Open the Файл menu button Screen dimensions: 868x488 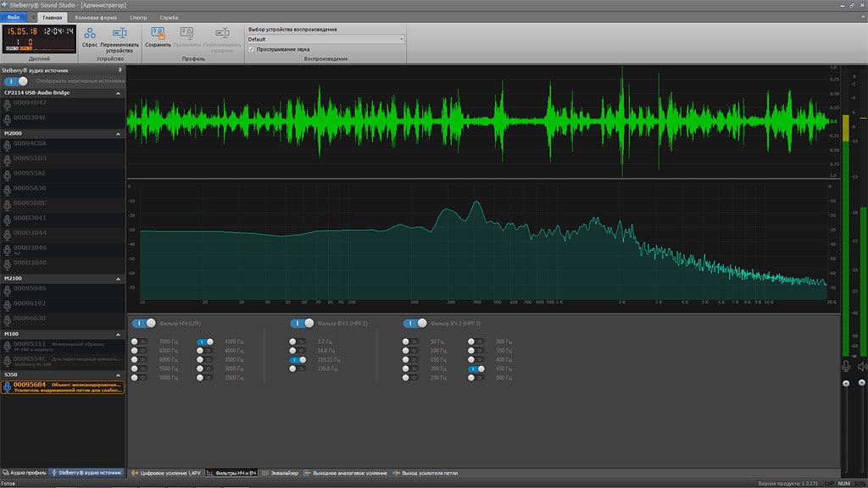(14, 17)
